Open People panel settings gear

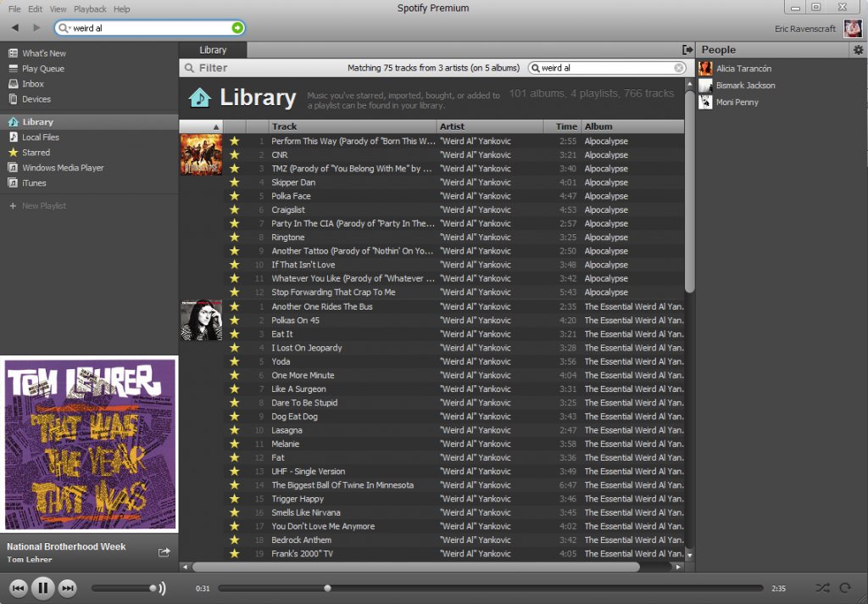click(858, 50)
